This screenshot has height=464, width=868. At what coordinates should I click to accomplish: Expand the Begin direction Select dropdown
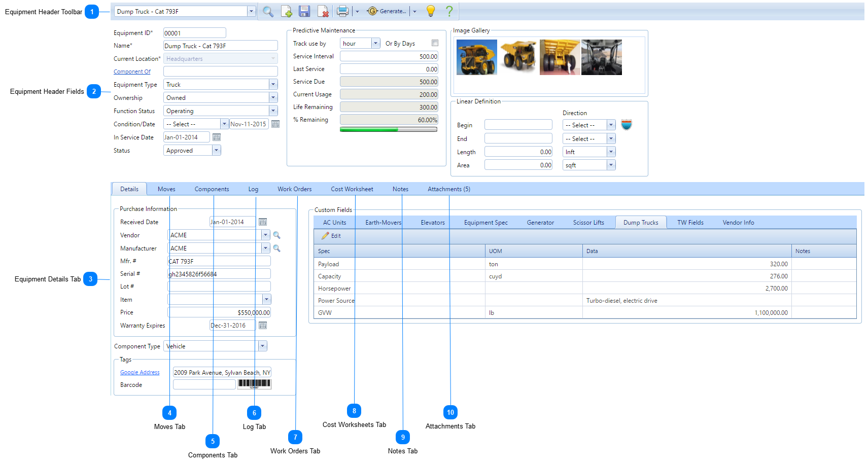pyautogui.click(x=611, y=125)
